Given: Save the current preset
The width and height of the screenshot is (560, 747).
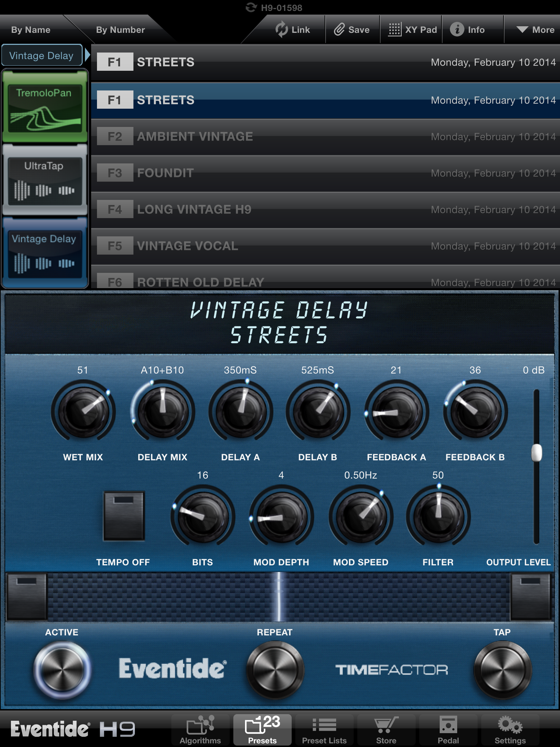Looking at the screenshot, I should (352, 30).
